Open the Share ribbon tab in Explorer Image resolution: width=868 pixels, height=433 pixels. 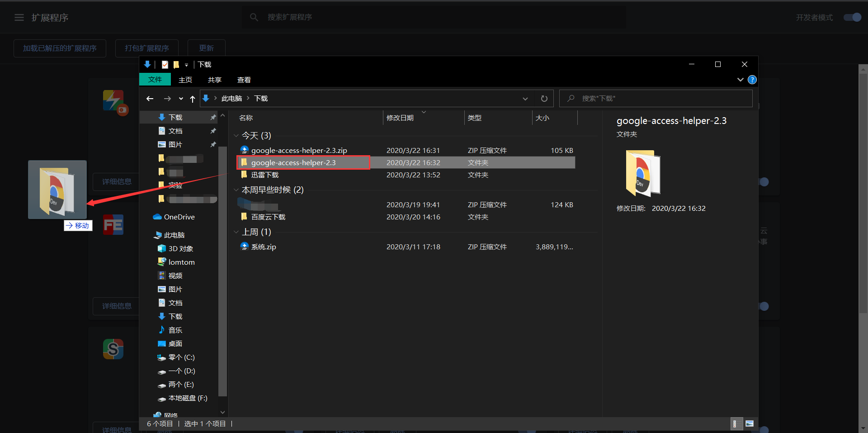(x=215, y=80)
